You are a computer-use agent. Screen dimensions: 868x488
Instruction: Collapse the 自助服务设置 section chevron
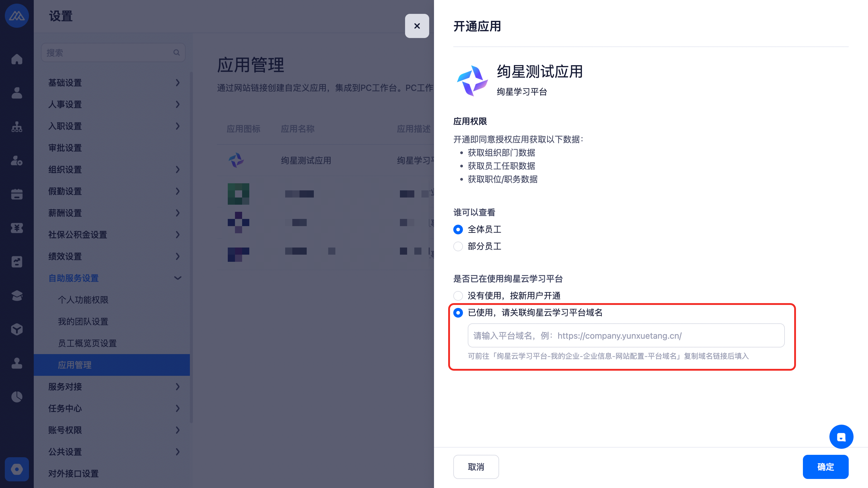pyautogui.click(x=178, y=278)
